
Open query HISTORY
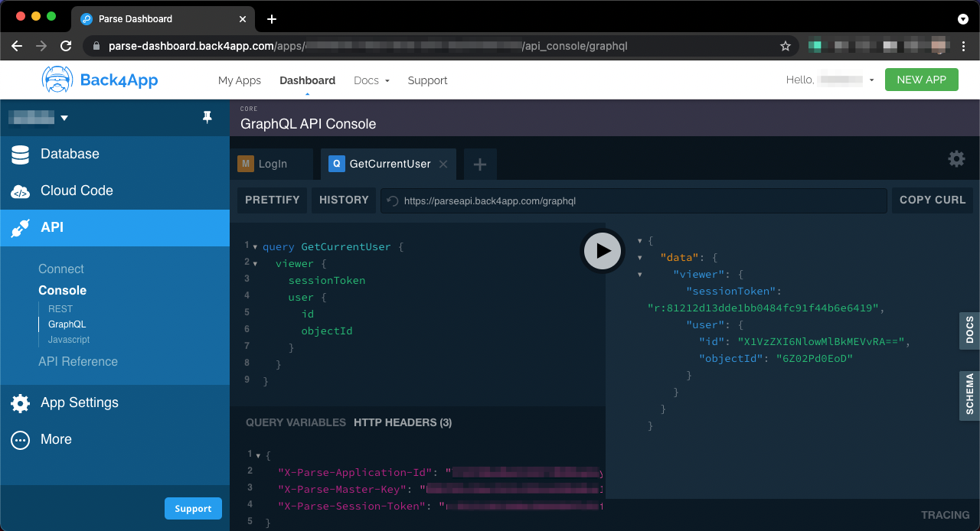tap(344, 200)
